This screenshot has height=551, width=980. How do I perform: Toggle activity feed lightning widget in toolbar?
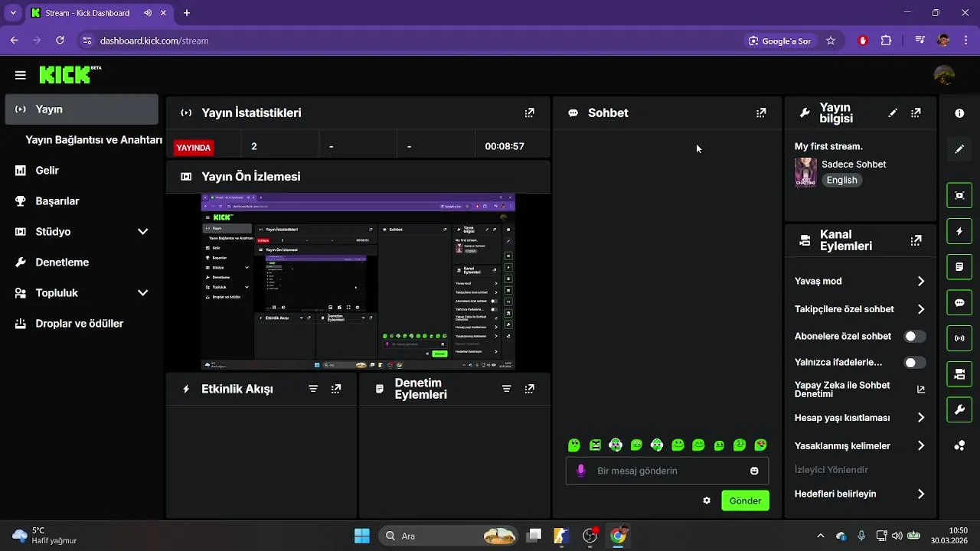point(959,231)
